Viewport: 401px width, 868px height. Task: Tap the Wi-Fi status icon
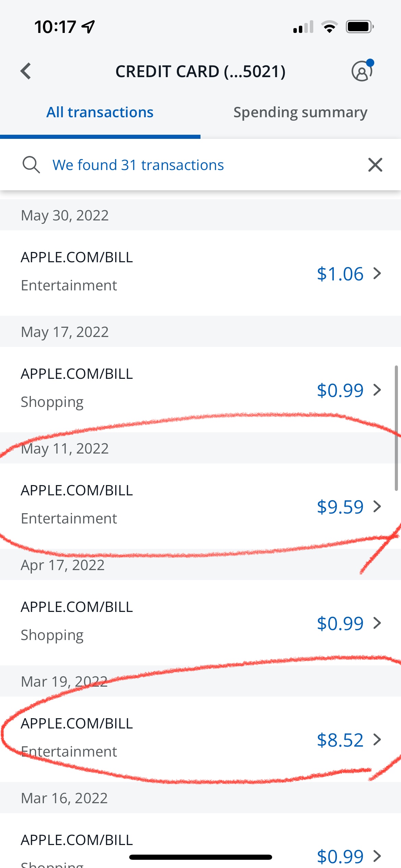[329, 27]
